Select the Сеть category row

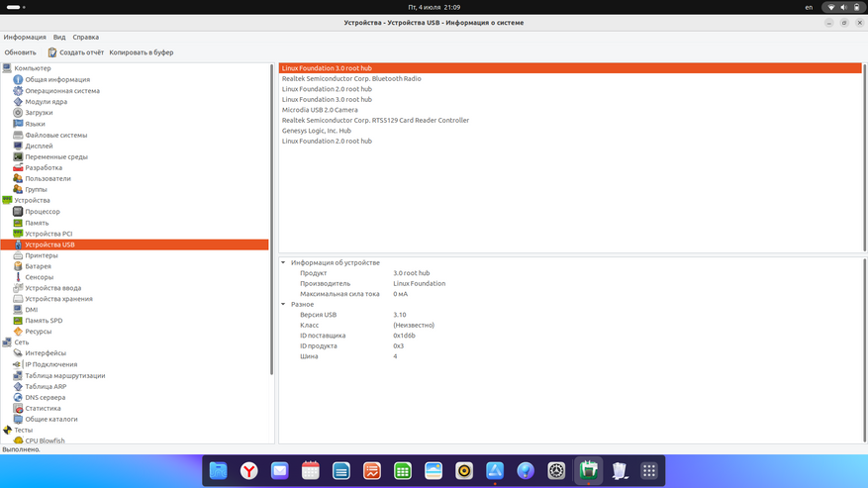pos(22,342)
